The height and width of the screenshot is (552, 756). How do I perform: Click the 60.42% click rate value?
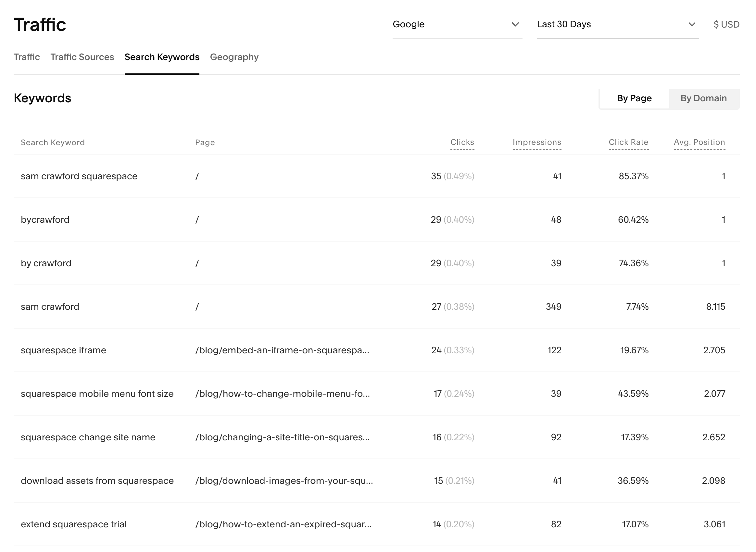[x=633, y=220]
